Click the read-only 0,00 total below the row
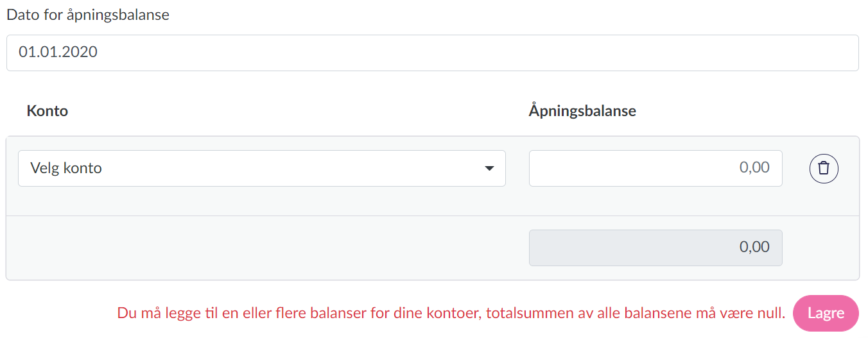 655,248
